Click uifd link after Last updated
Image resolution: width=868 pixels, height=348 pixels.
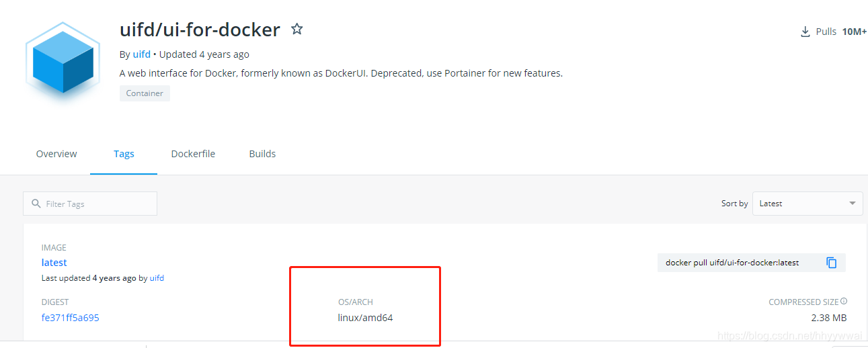click(x=157, y=278)
